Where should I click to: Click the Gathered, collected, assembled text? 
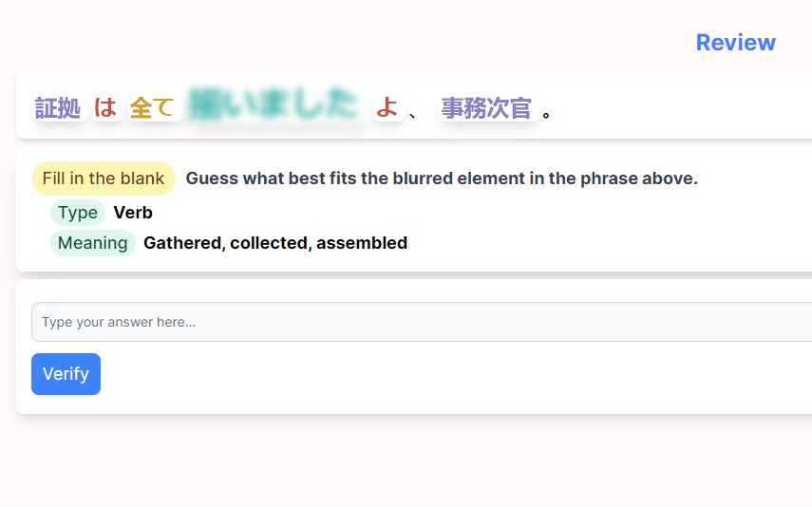pyautogui.click(x=275, y=243)
